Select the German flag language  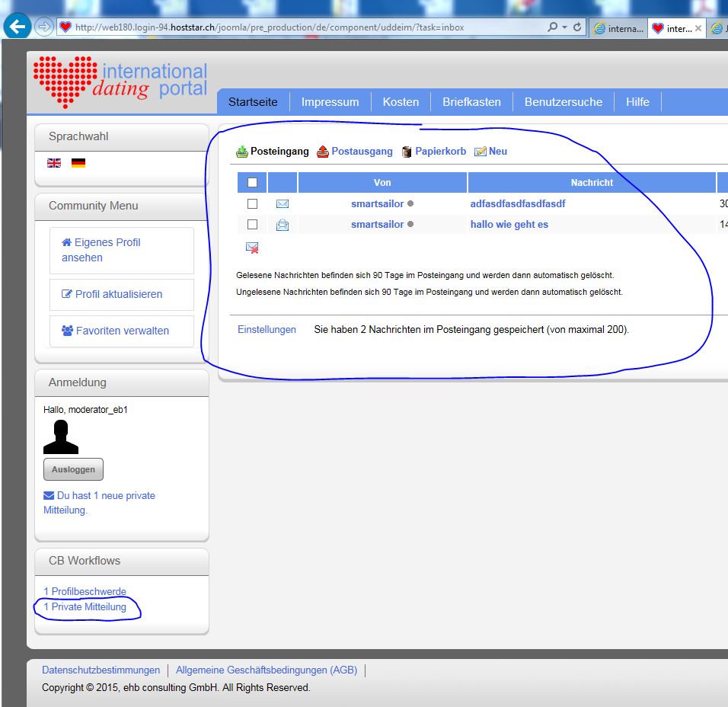[78, 163]
